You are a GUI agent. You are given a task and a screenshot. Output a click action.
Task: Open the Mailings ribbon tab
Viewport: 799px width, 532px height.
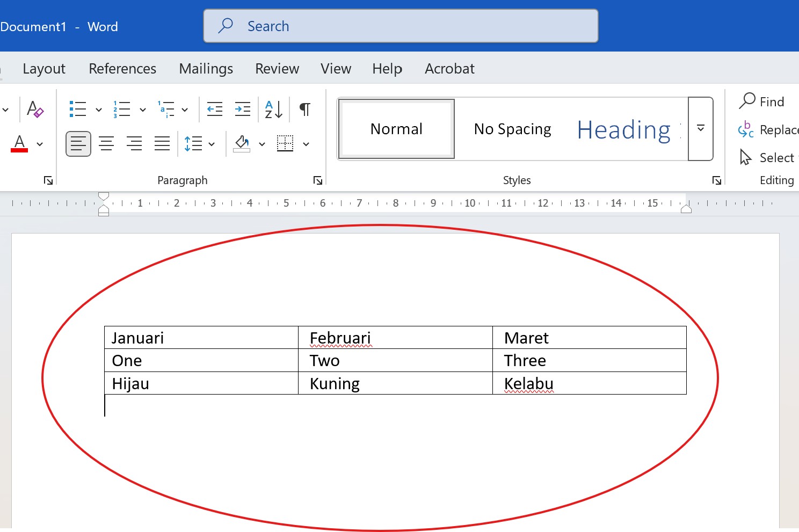click(x=206, y=69)
